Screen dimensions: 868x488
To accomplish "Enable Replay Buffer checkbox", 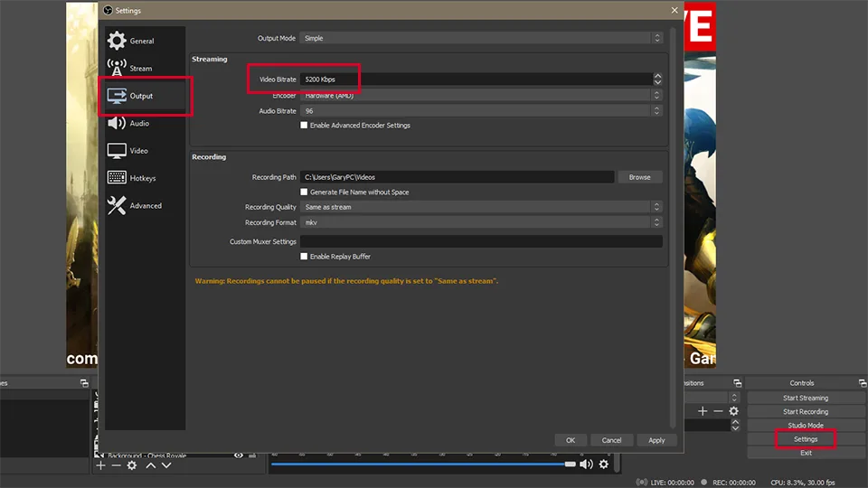I will [304, 256].
